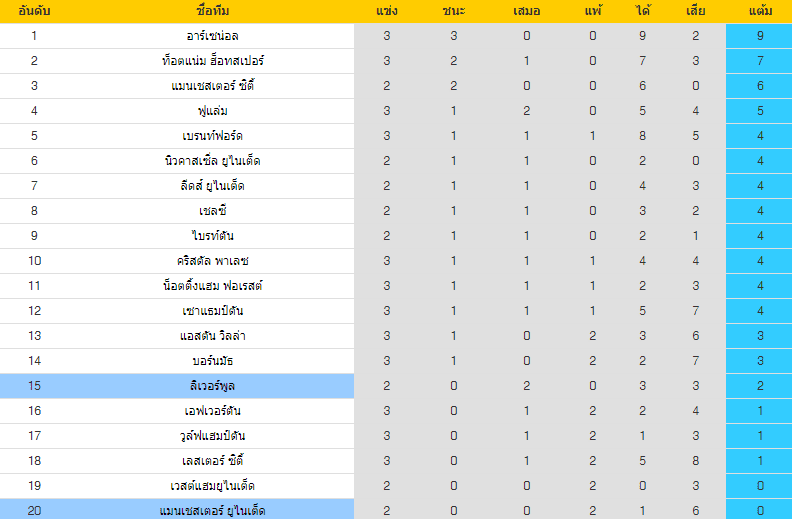This screenshot has width=792, height=519.
Task: Select the แต้ม points column header
Action: pos(760,11)
